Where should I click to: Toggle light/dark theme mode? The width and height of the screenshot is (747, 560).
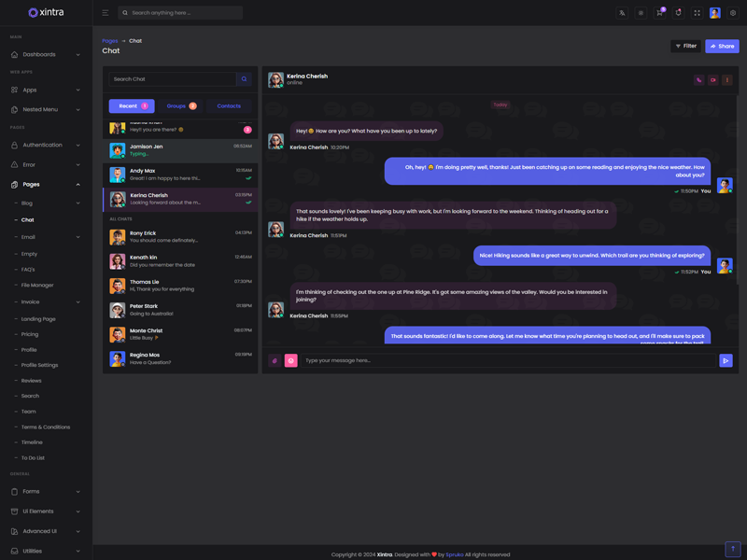pyautogui.click(x=641, y=13)
